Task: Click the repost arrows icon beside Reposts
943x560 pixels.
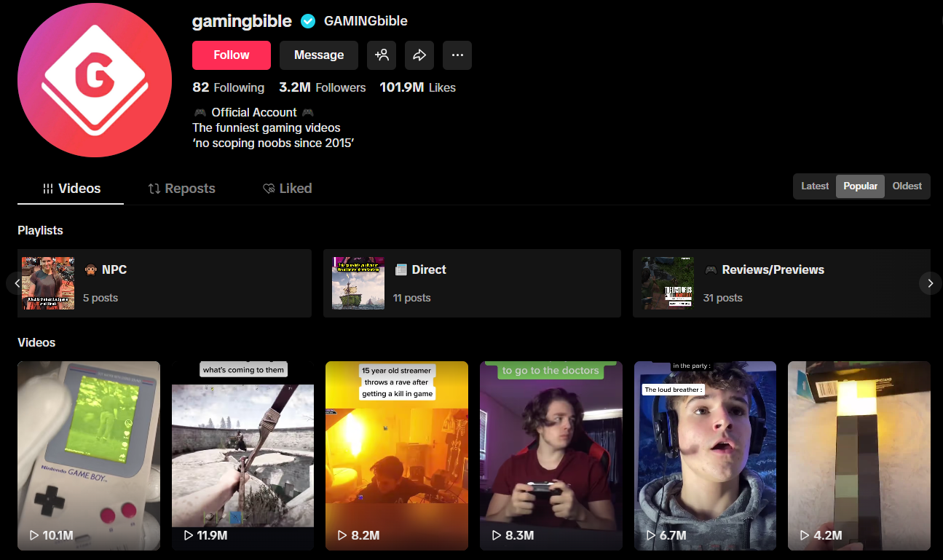Action: coord(155,188)
